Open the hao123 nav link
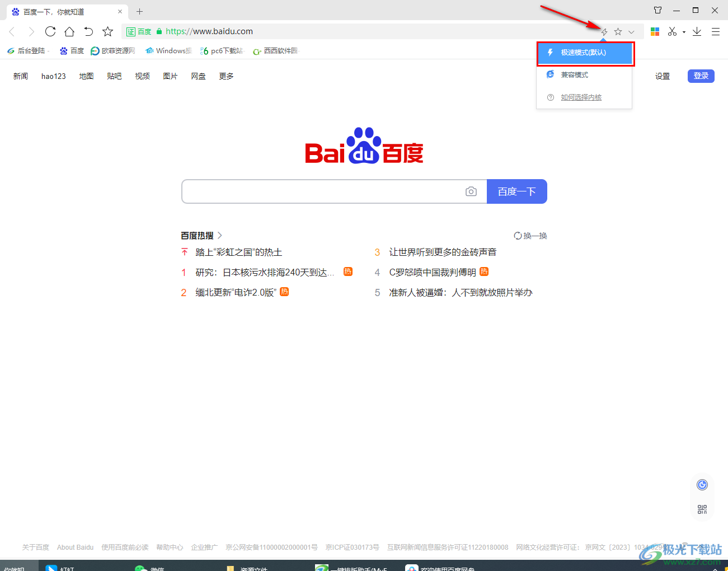This screenshot has height=571, width=728. coord(54,76)
